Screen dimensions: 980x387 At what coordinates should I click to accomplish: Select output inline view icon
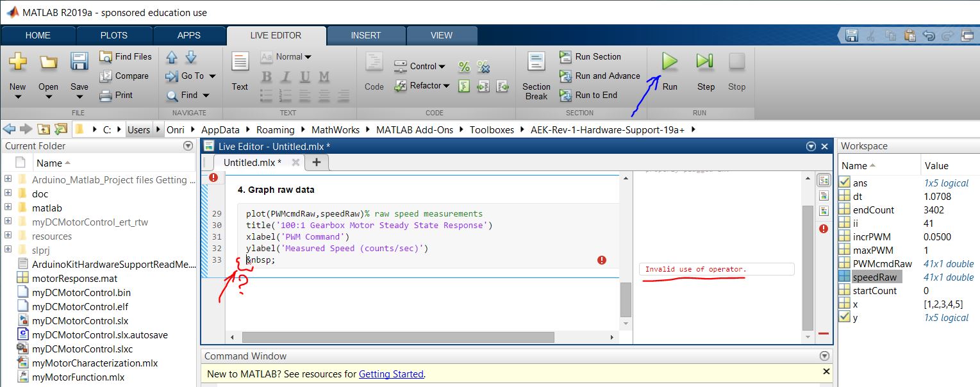(x=824, y=195)
